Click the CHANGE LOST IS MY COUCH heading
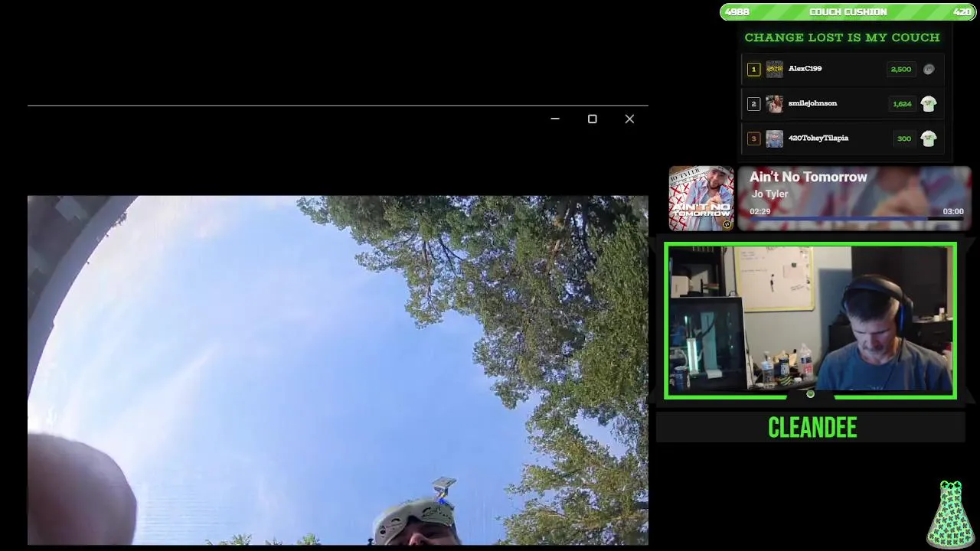 (x=841, y=37)
